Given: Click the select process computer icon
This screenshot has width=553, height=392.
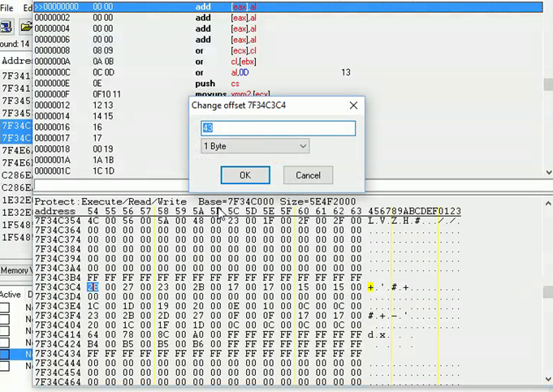Looking at the screenshot, I should [x=6, y=27].
